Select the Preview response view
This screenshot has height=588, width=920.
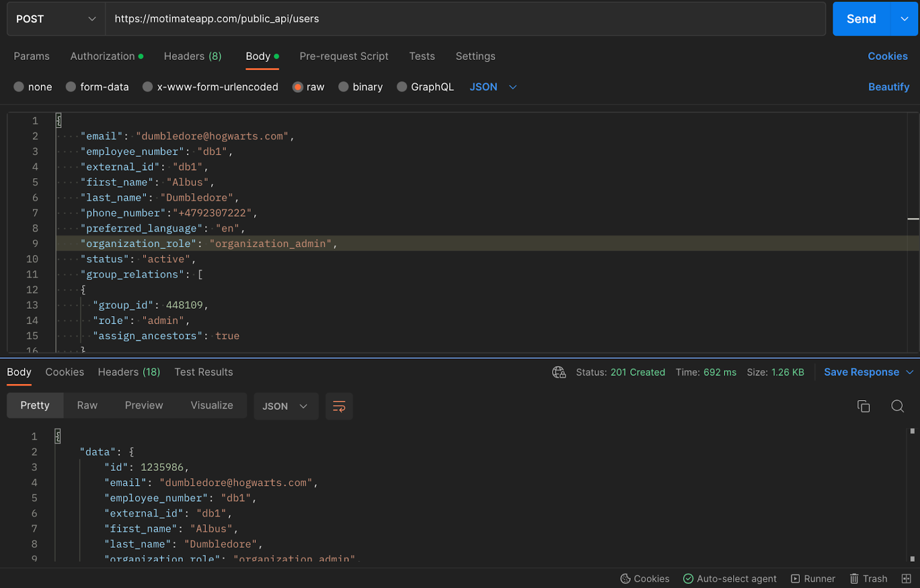pyautogui.click(x=144, y=406)
